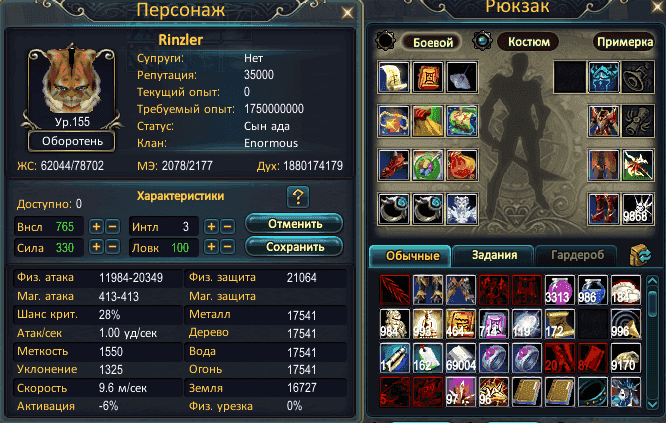This screenshot has width=666, height=423.
Task: Click the Отменить button
Action: pos(294,224)
